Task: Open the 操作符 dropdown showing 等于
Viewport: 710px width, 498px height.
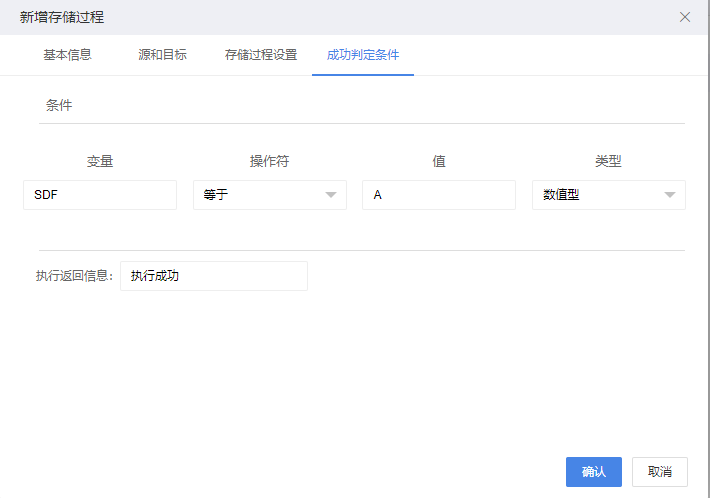Action: (x=270, y=195)
